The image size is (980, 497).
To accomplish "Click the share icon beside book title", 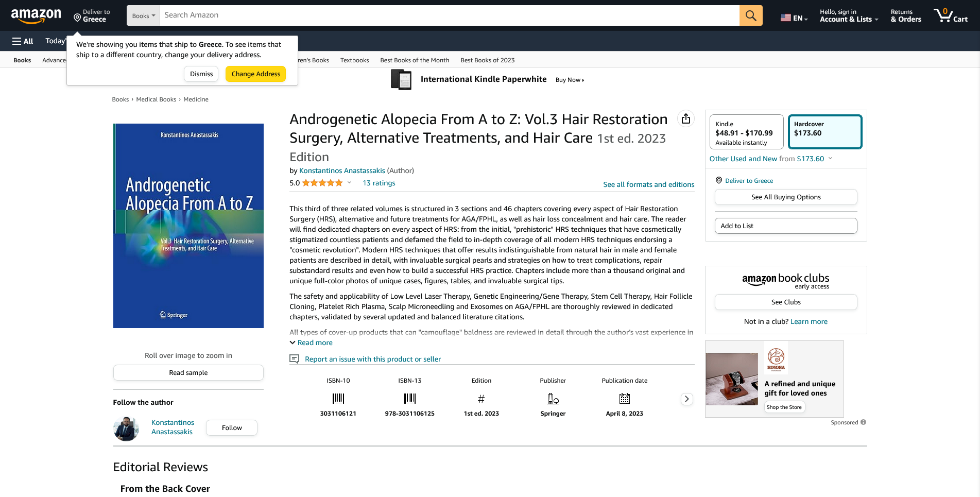I will pyautogui.click(x=685, y=119).
